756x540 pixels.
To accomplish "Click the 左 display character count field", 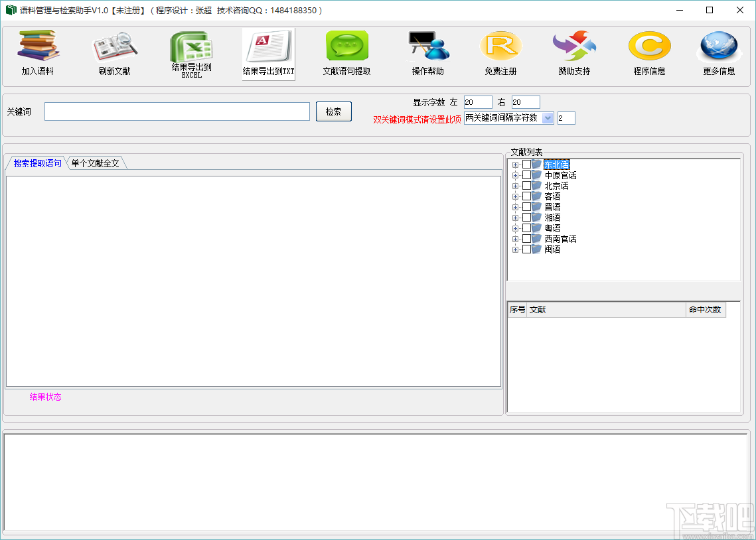I will coord(478,102).
